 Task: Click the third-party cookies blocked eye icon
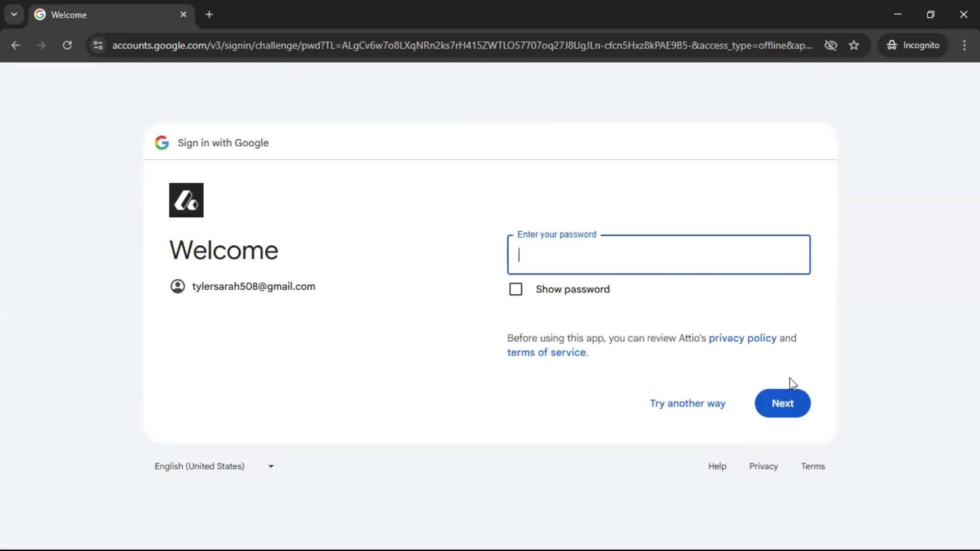(831, 45)
